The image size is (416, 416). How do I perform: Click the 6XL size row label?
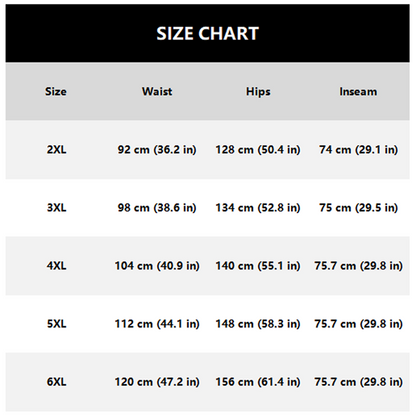[x=56, y=382]
